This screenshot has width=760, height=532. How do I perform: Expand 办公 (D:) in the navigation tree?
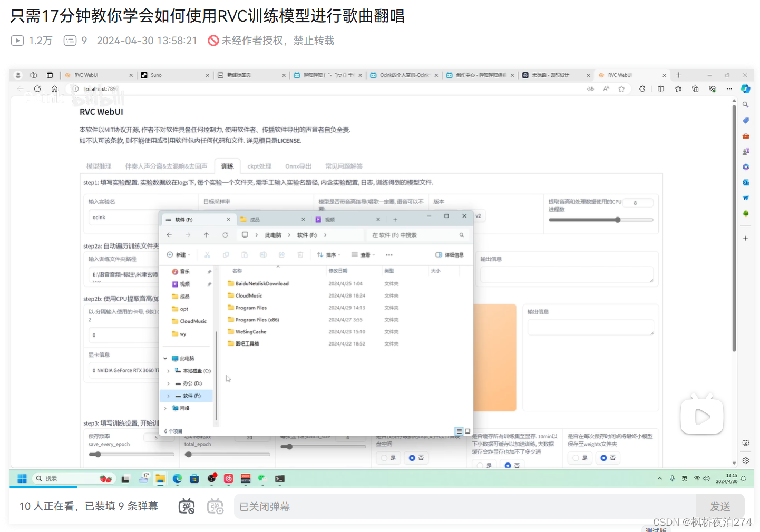(x=168, y=383)
